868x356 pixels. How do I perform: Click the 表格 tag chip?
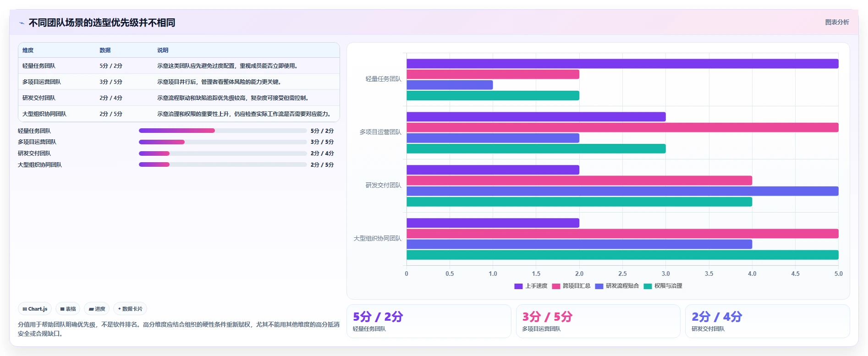coord(68,309)
